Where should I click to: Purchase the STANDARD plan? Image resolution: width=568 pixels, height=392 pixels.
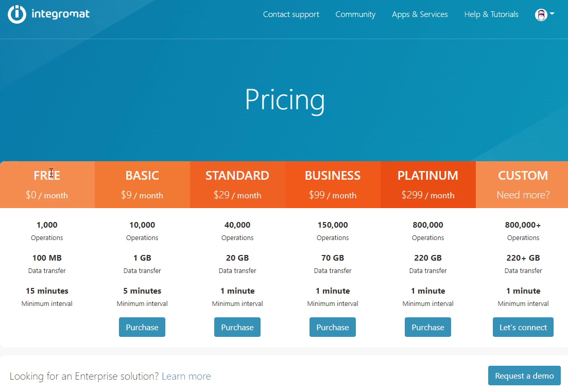click(x=237, y=327)
